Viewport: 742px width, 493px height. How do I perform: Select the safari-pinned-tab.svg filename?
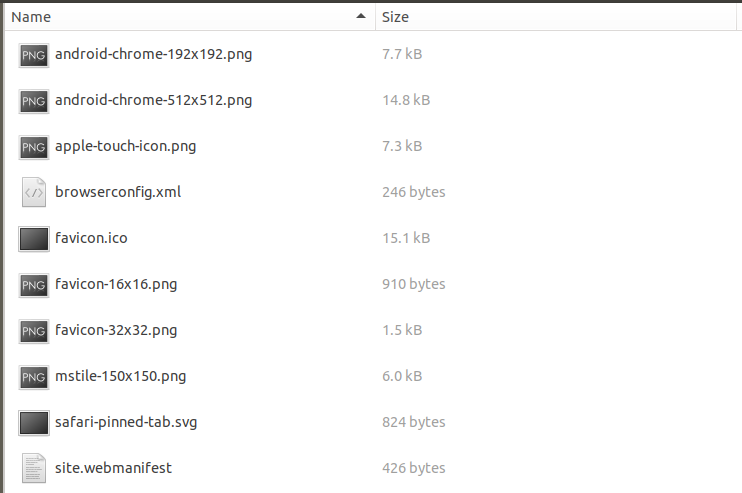[x=126, y=422]
